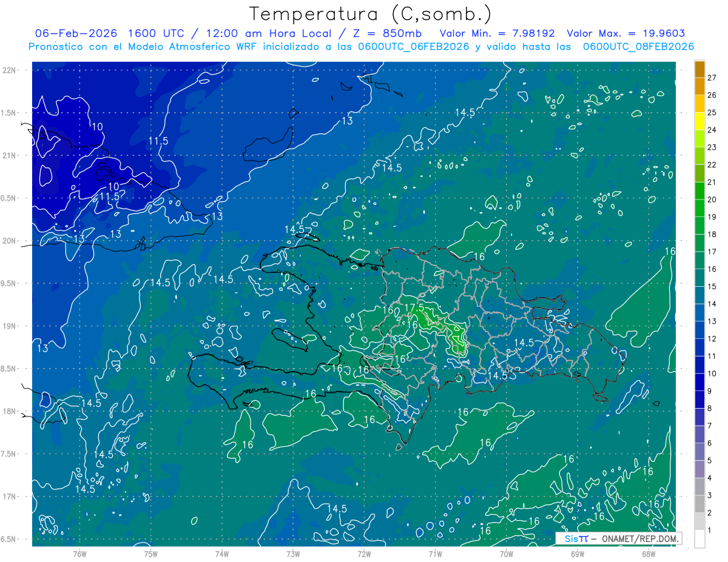Click the yellow legend swatch beside 24
Image resolution: width=728 pixels, height=562 pixels.
click(699, 121)
